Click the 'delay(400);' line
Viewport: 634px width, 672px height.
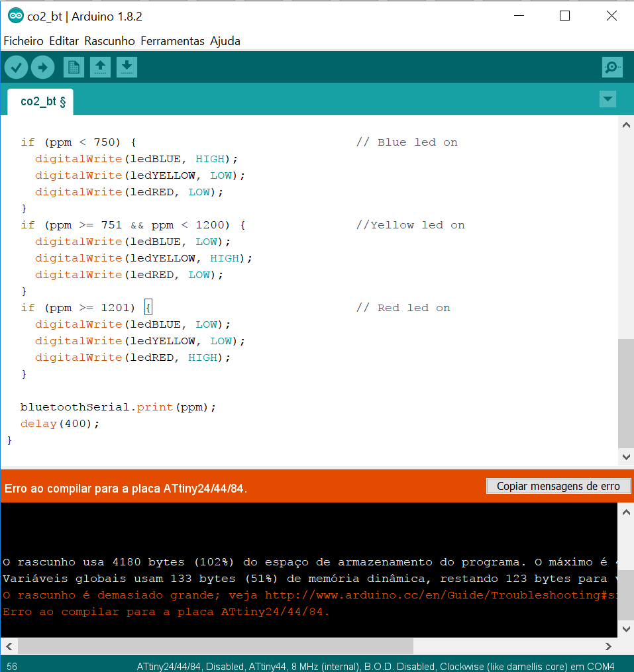coord(60,424)
